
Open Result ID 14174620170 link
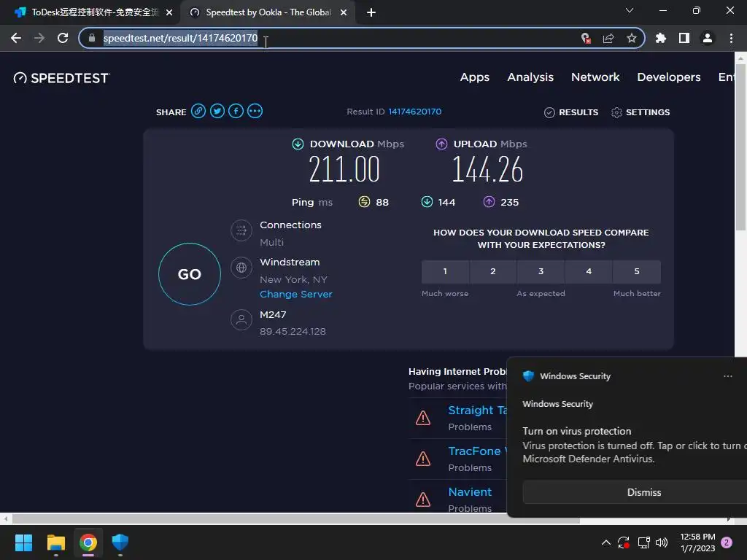[x=414, y=112]
